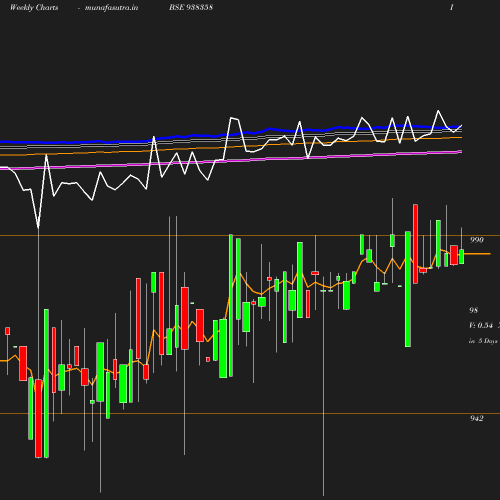Click the "V: 0.54" volume reading
The height and width of the screenshot is (500, 500).
tap(481, 325)
